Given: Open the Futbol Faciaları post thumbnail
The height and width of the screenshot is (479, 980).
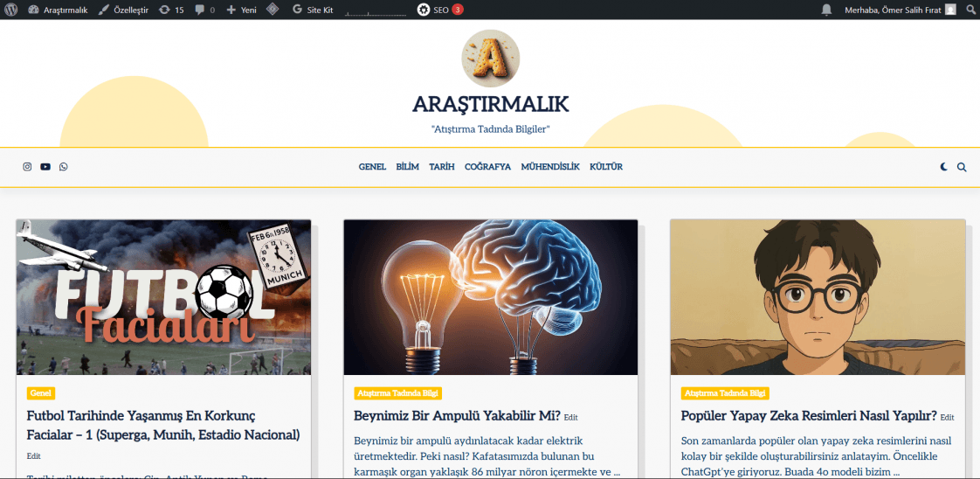Looking at the screenshot, I should pos(163,297).
